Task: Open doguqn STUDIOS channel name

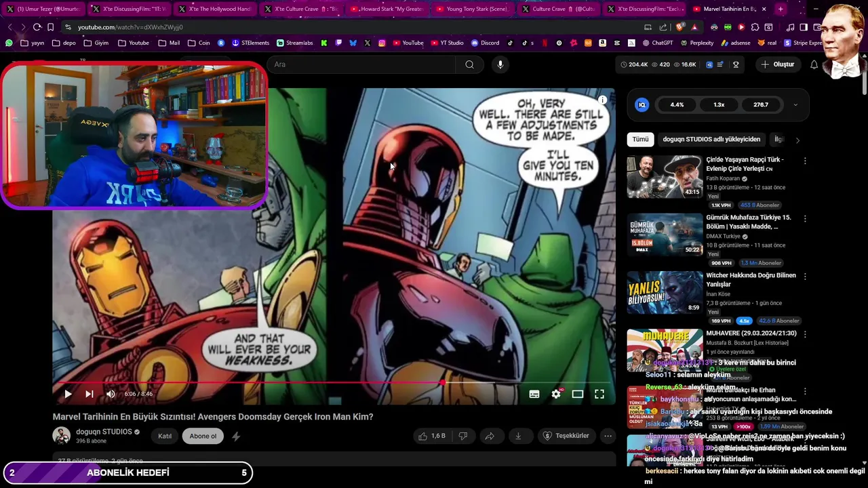Action: (x=104, y=432)
